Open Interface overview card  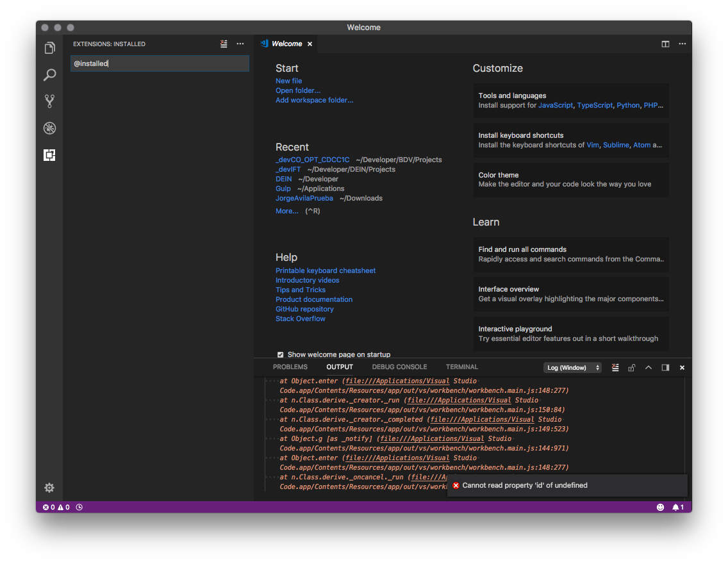coord(571,294)
